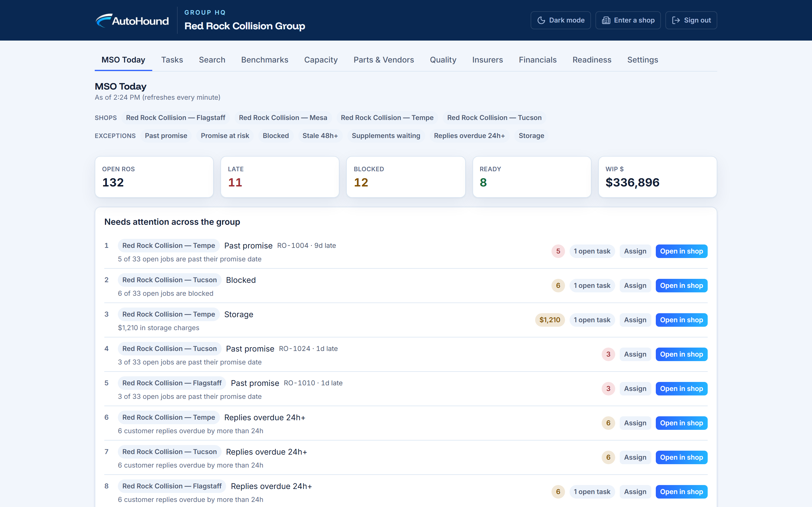Assign the Tucson Blocked item

click(x=635, y=286)
